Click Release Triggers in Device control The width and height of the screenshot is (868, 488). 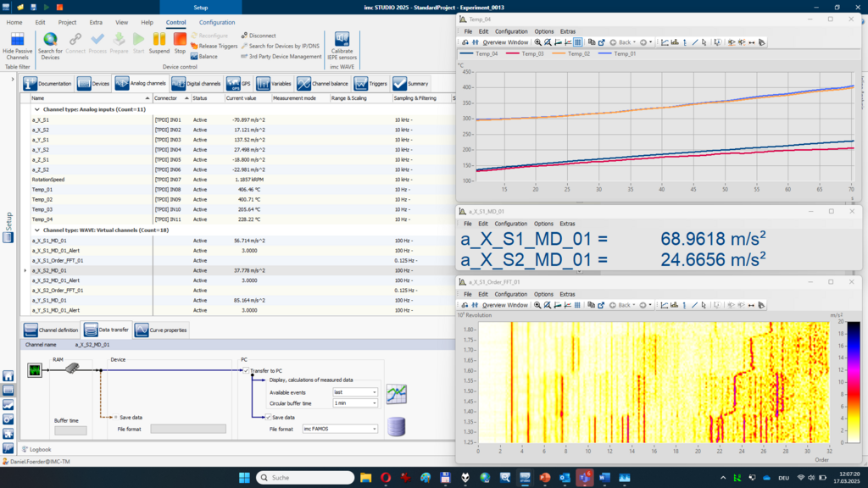tap(214, 46)
